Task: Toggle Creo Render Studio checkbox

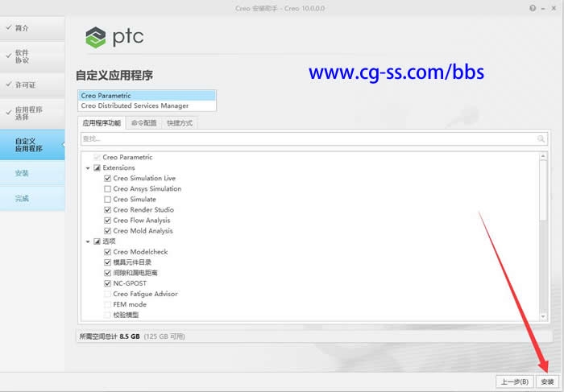Action: (108, 210)
